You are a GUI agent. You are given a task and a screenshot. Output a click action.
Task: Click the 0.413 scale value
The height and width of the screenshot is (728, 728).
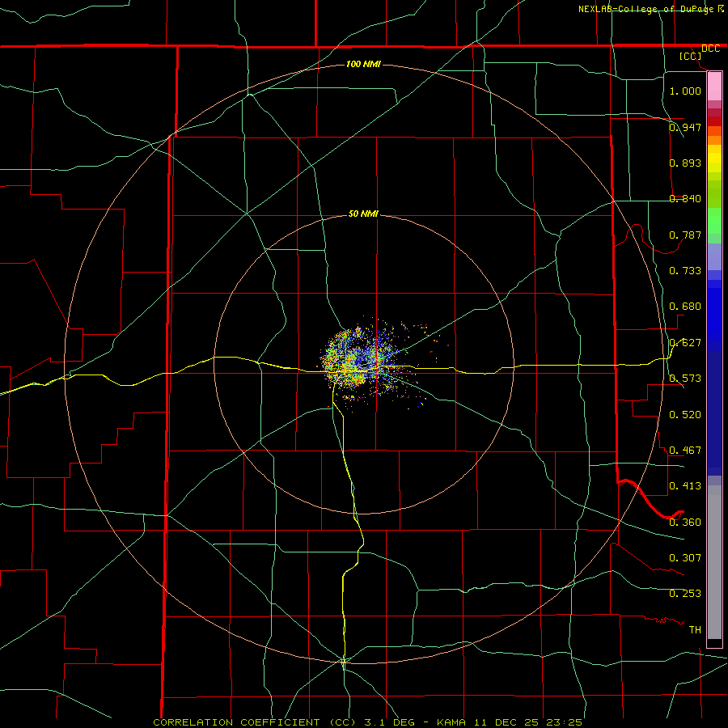685,486
